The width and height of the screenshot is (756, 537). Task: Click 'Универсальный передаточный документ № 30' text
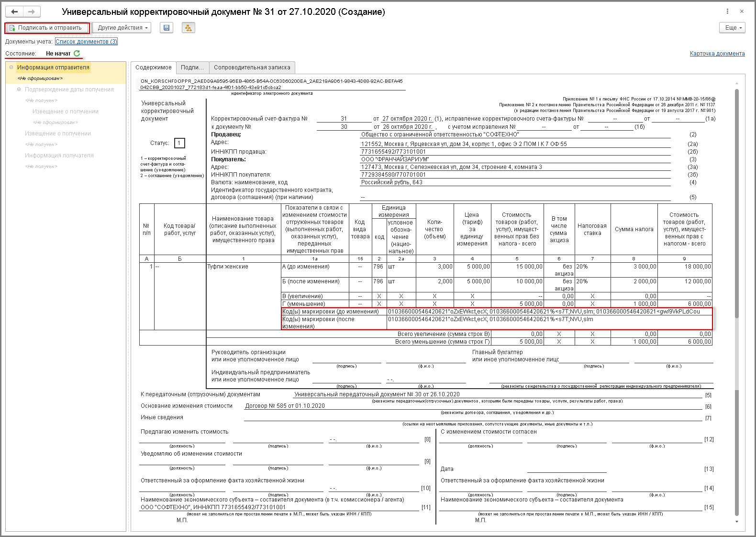click(x=377, y=394)
